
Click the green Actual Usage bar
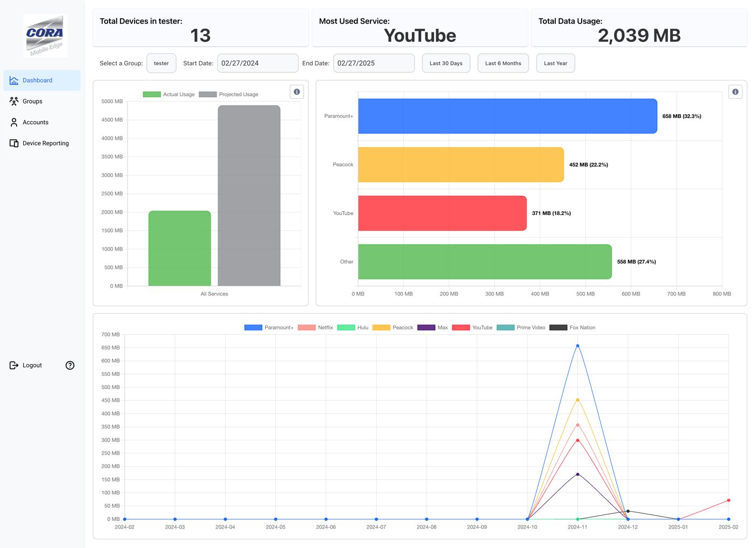(180, 248)
